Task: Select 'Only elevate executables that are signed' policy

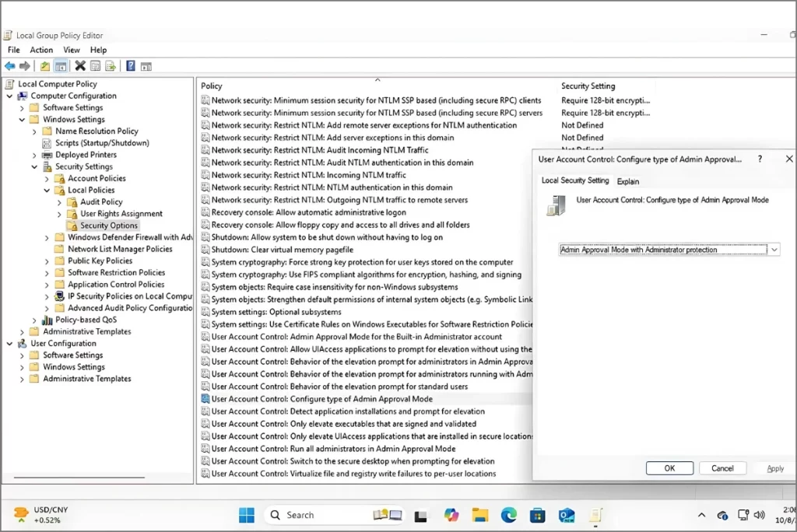Action: (x=343, y=424)
